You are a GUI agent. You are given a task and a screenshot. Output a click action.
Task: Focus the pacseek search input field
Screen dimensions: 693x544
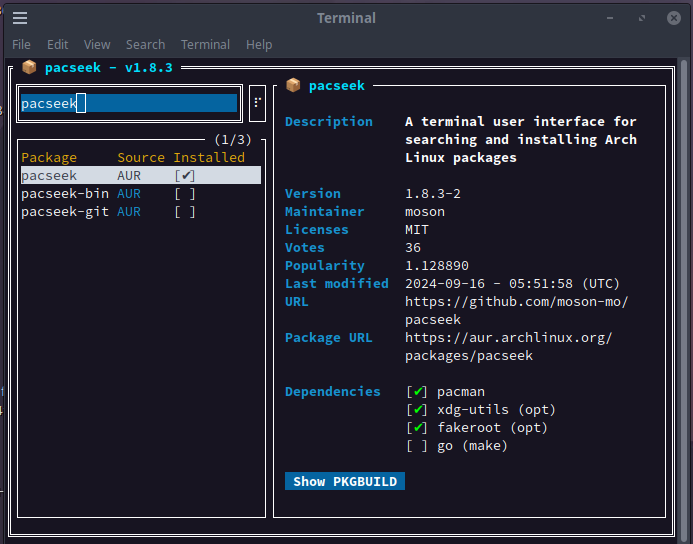pyautogui.click(x=129, y=103)
